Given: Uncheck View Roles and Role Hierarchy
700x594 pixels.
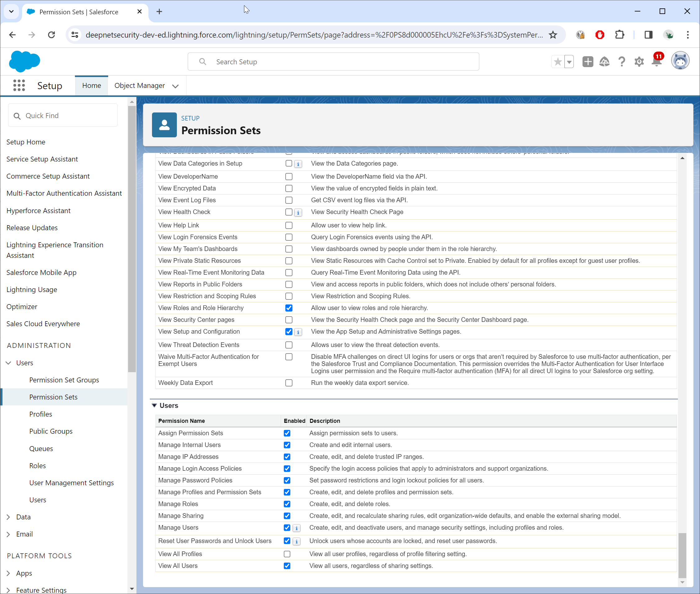Looking at the screenshot, I should pos(289,308).
